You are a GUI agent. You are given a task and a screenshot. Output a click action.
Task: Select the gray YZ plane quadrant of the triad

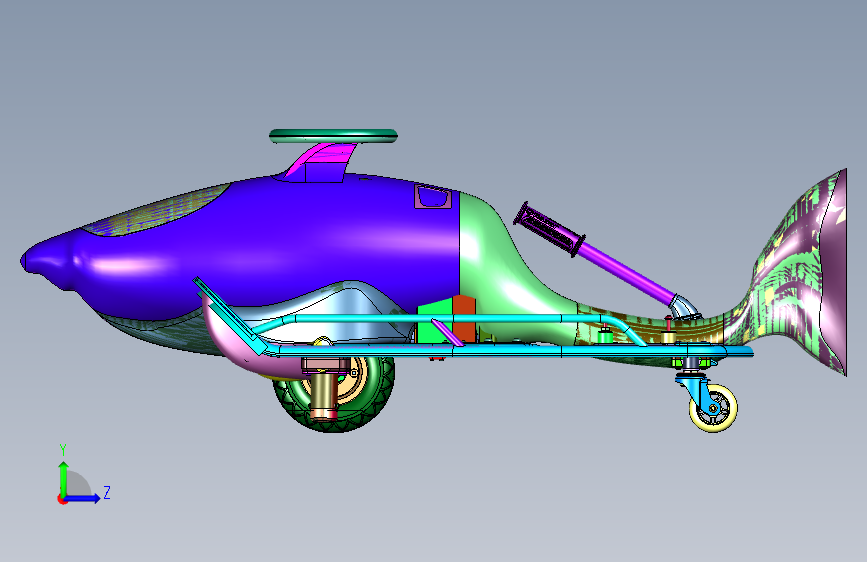pos(77,484)
